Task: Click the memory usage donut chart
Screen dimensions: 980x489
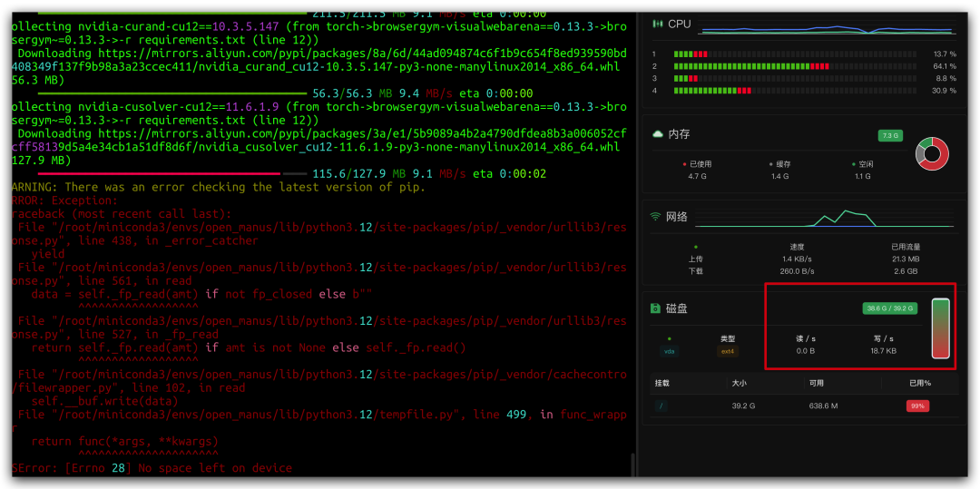Action: point(932,153)
